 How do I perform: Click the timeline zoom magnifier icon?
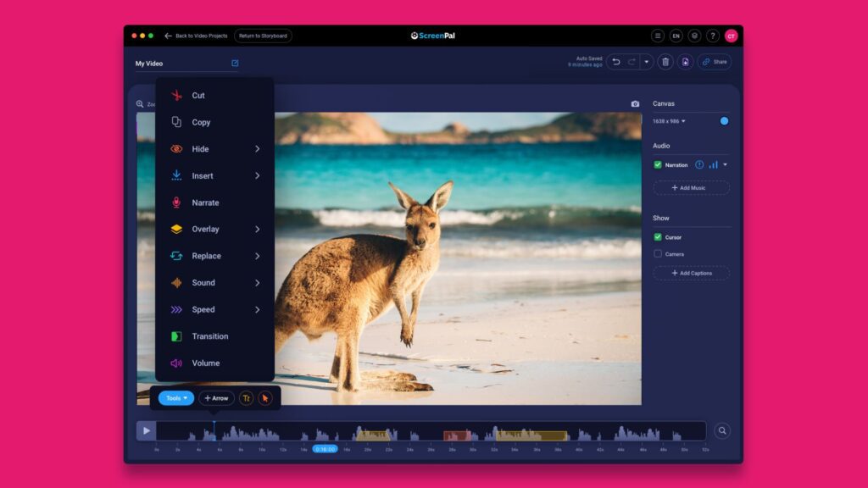coord(721,429)
